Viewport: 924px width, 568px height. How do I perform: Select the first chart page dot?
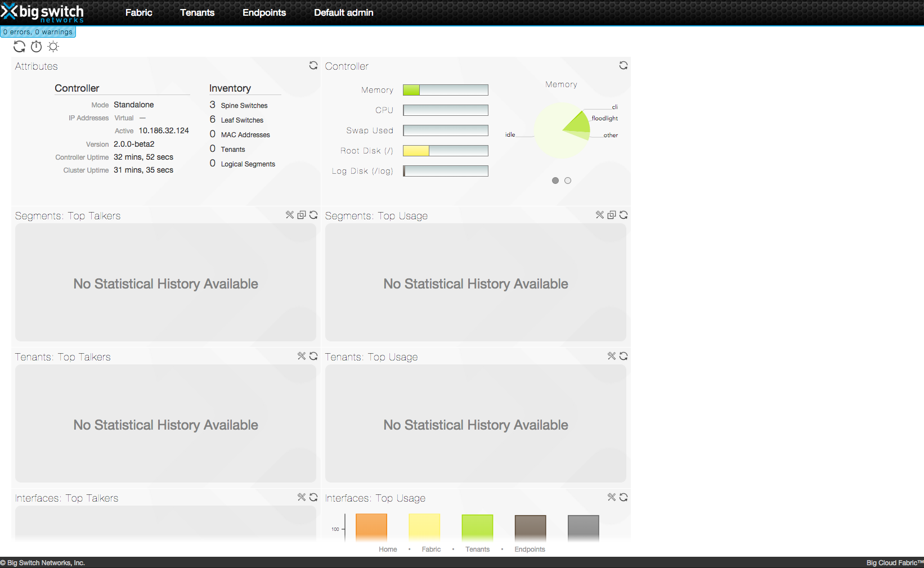tap(555, 181)
